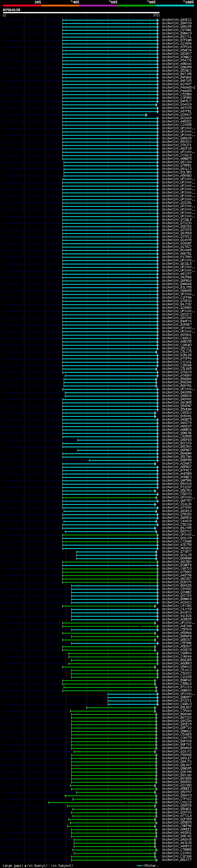This screenshot has height=868, width=197.
Task: Open hit UniRef100_Q8H195
Action: coord(177,26)
